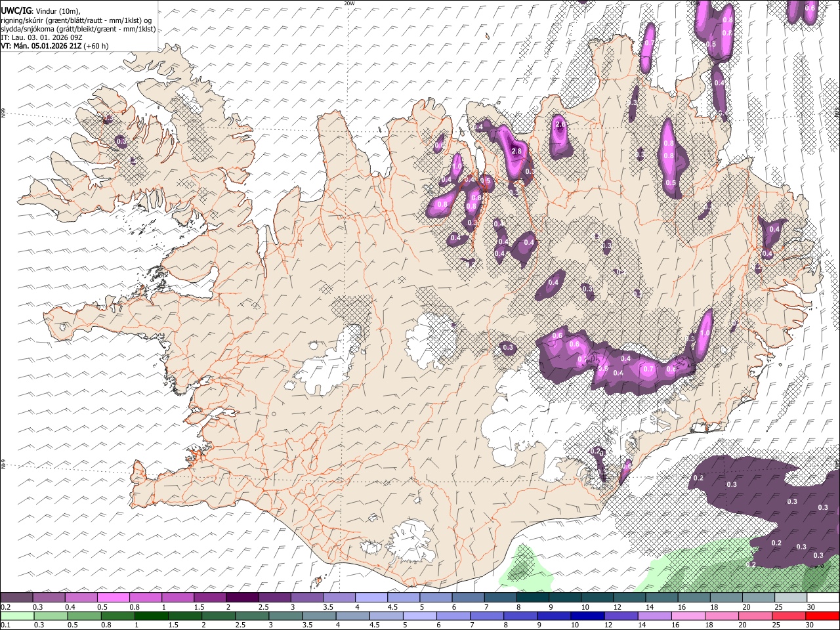This screenshot has width=840, height=630.
Task: Select the grey-green 2.5–3 swatch, lower scale
Action: point(252,616)
